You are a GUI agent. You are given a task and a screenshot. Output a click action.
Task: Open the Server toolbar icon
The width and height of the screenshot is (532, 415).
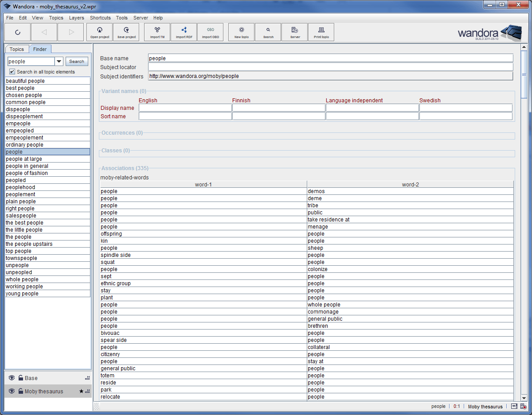click(x=294, y=31)
